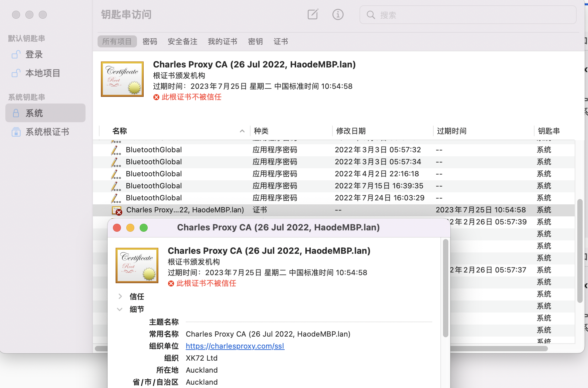Click the large root certificate thumbnail in main window
Screen dimensions: 588x388
pyautogui.click(x=122, y=79)
